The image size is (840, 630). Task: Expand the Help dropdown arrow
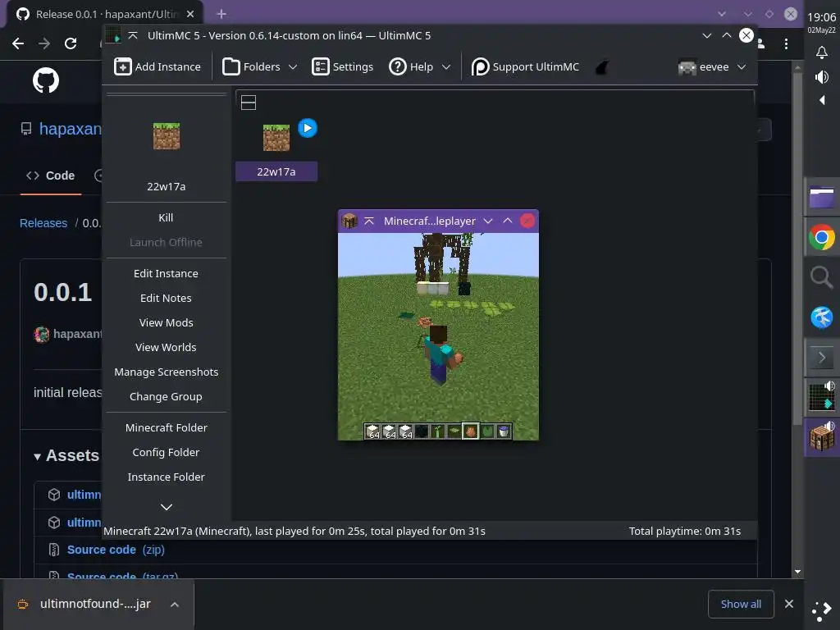click(445, 67)
